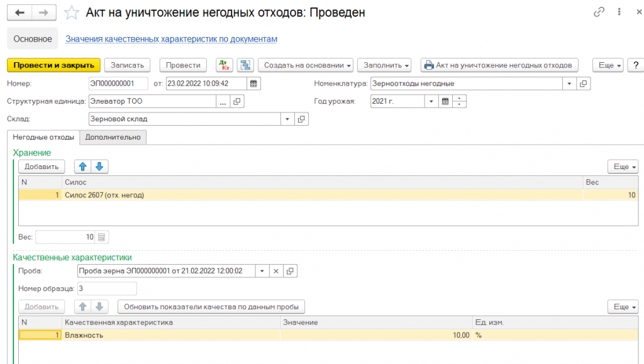This screenshot has width=644, height=364.
Task: Click Номер образца input field
Action: tap(106, 289)
